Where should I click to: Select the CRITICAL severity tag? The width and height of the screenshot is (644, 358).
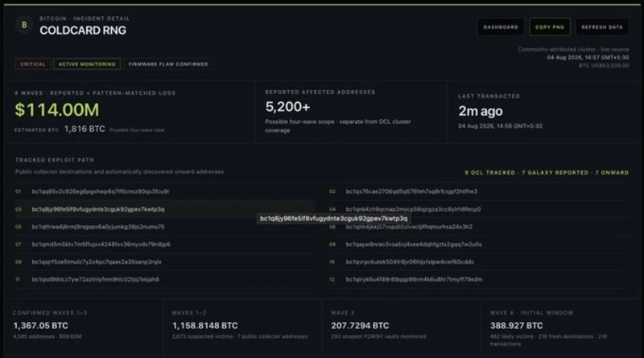coord(33,64)
